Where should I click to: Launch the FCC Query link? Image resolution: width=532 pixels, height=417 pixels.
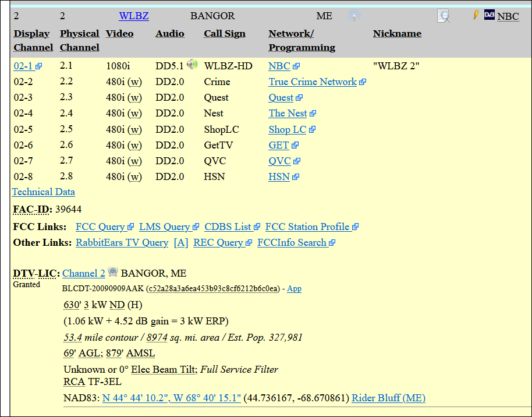click(105, 227)
